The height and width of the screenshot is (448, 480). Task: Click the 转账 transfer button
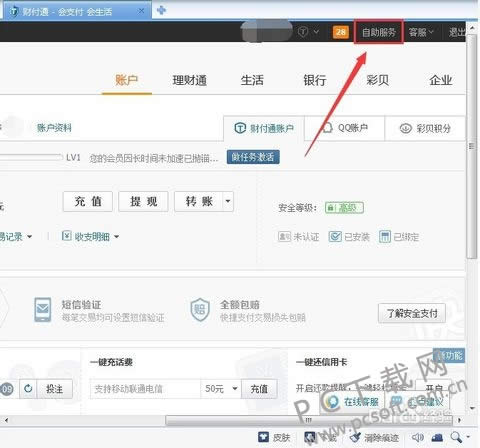click(x=199, y=201)
